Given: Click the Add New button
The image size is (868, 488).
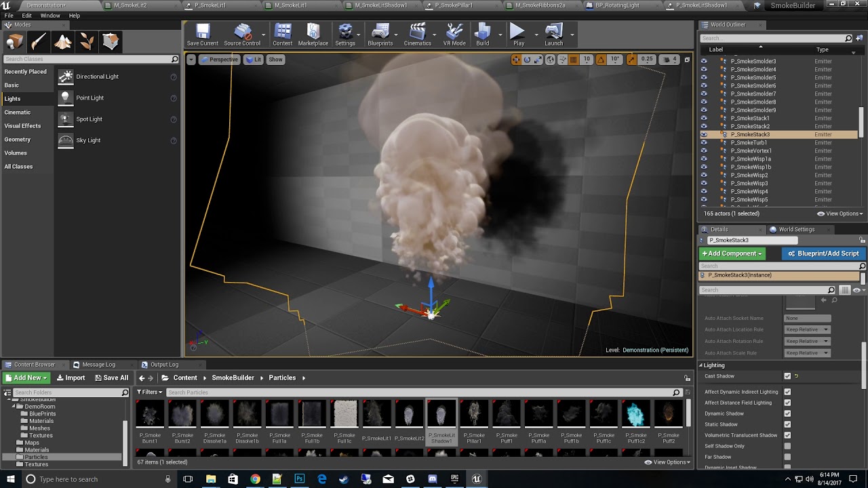Looking at the screenshot, I should click(26, 378).
